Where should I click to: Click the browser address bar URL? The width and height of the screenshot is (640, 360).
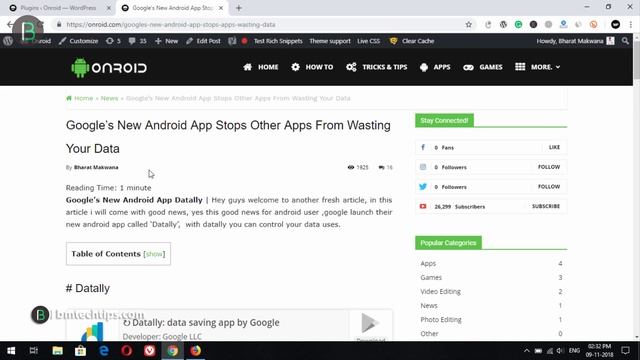[x=171, y=24]
